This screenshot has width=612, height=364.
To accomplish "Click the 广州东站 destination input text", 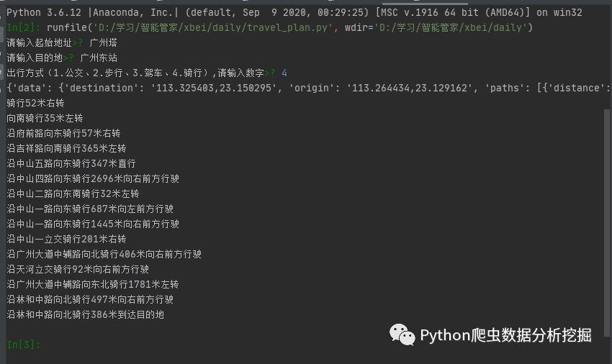I will pyautogui.click(x=99, y=58).
